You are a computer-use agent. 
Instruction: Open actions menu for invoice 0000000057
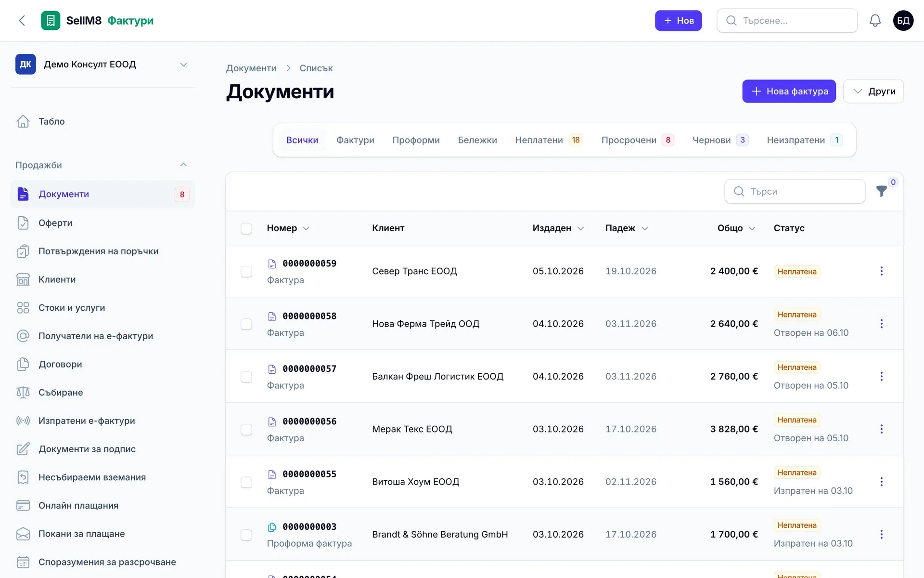pos(881,376)
